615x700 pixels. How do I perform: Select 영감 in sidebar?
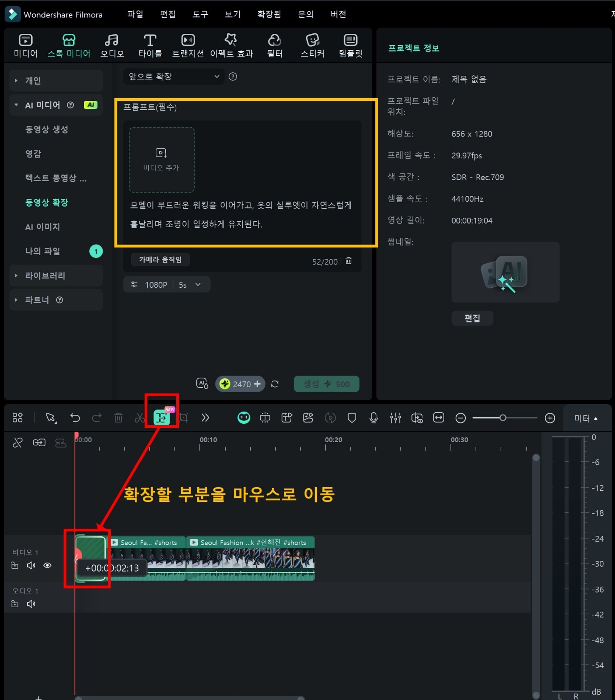pyautogui.click(x=33, y=153)
